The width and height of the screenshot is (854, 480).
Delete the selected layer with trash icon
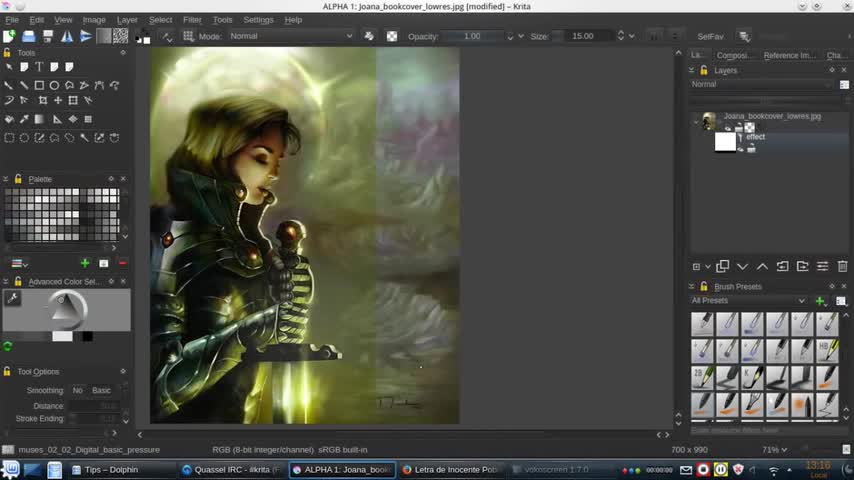[843, 266]
